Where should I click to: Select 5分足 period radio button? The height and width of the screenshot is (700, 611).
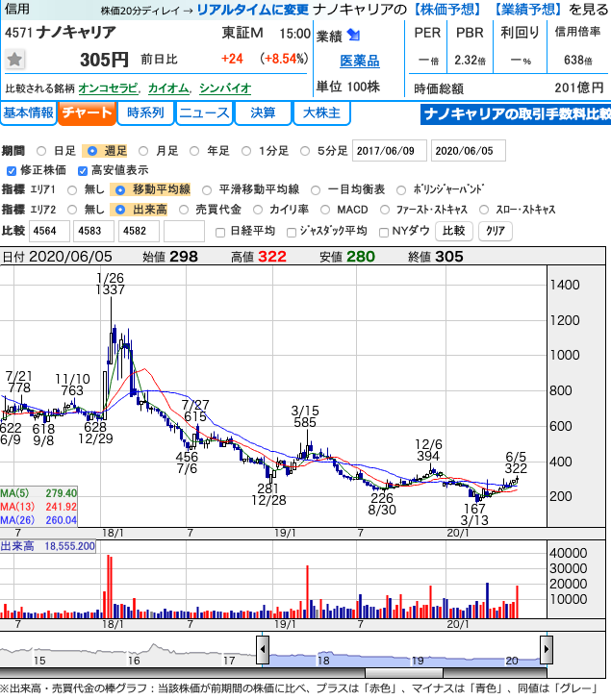(305, 151)
